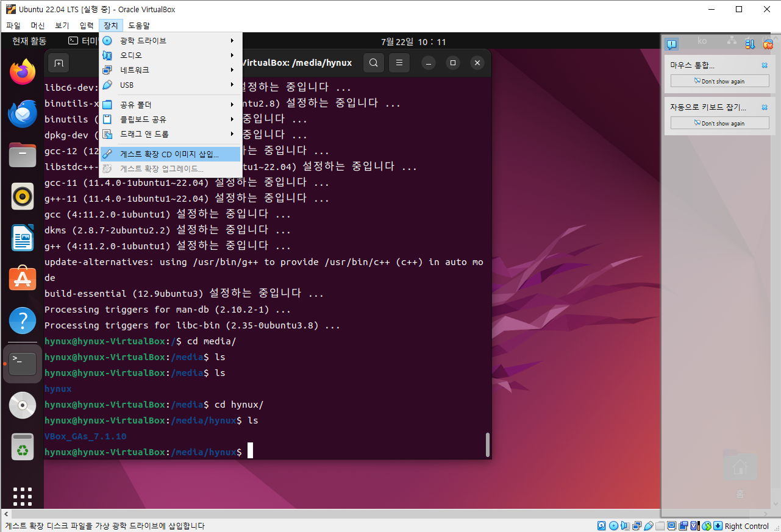This screenshot has height=532, width=781.
Task: Click the CPU virtualization status icon
Action: [x=694, y=526]
